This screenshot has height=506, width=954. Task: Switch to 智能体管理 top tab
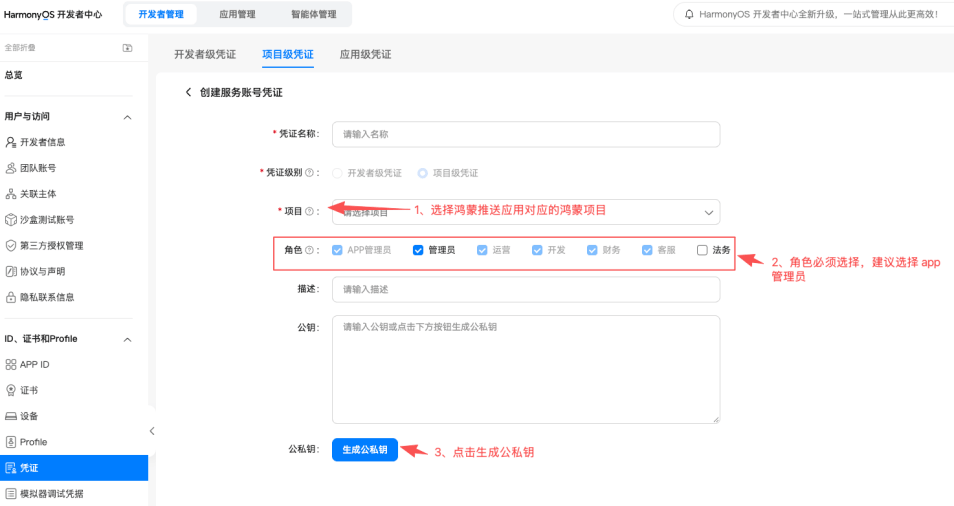point(314,14)
